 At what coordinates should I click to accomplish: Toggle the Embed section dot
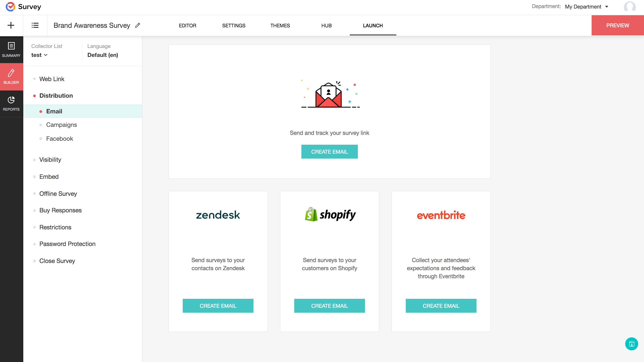[x=34, y=177]
